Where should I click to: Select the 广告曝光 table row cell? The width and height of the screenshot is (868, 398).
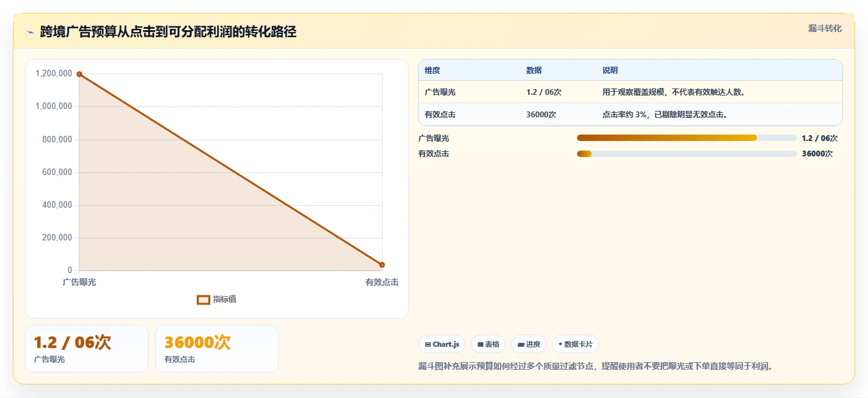point(440,92)
